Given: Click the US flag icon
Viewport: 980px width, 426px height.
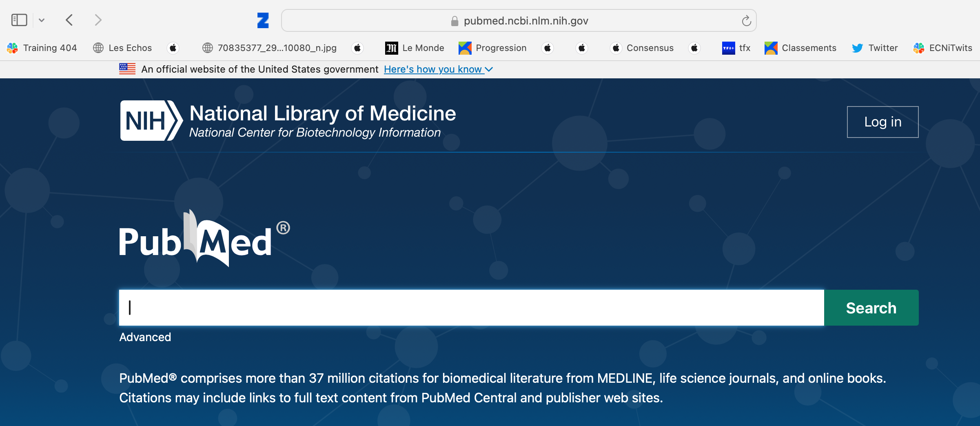Looking at the screenshot, I should pyautogui.click(x=127, y=69).
